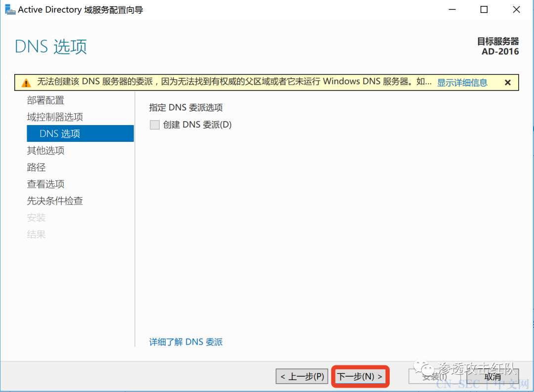Click the wizard app icon in title bar
The height and width of the screenshot is (392, 534).
tap(10, 9)
